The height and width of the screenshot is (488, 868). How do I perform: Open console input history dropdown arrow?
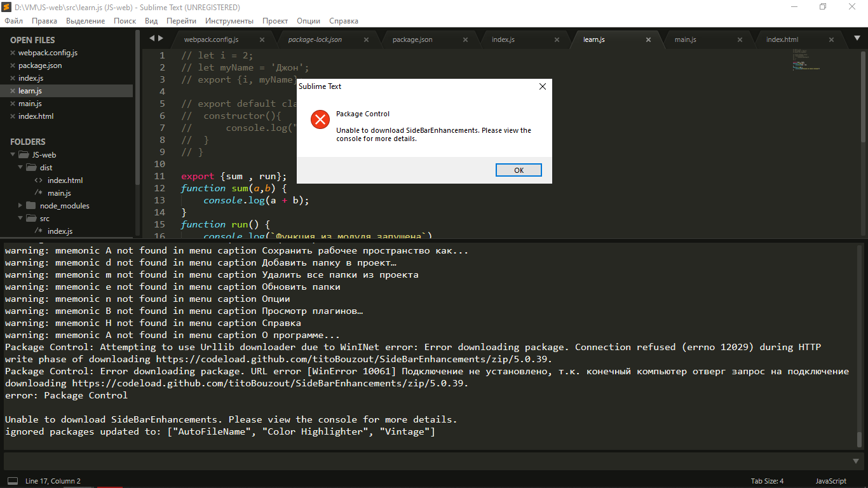click(856, 460)
